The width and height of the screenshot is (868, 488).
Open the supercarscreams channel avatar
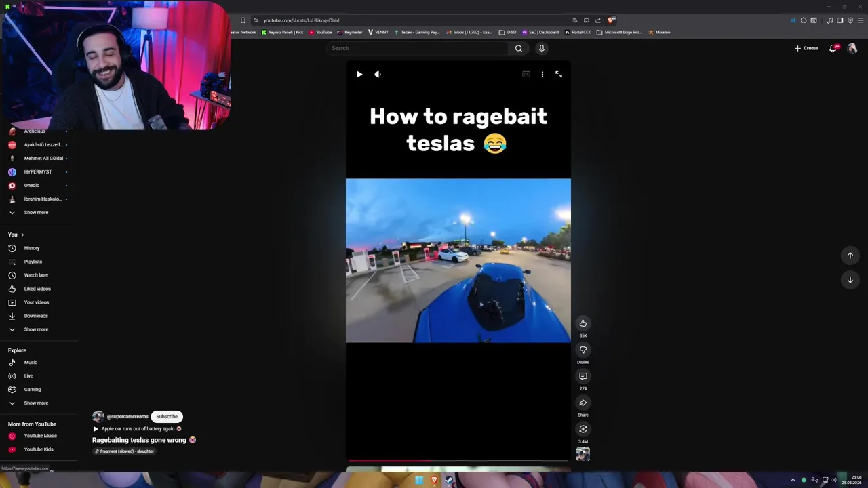98,417
